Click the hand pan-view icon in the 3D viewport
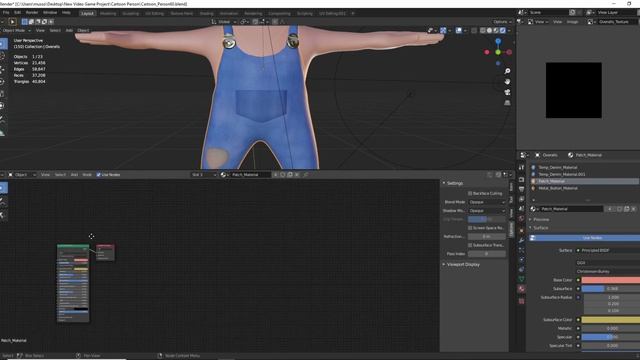This screenshot has height=360, width=640. coord(507,82)
